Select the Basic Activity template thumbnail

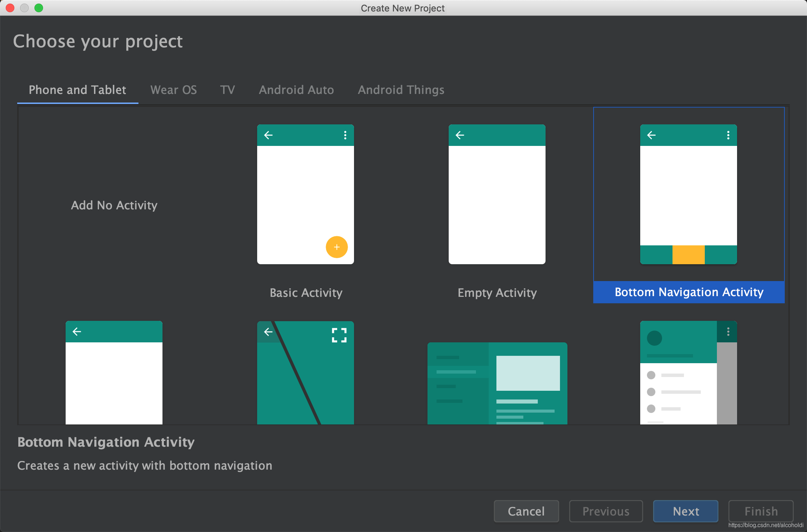pos(306,194)
